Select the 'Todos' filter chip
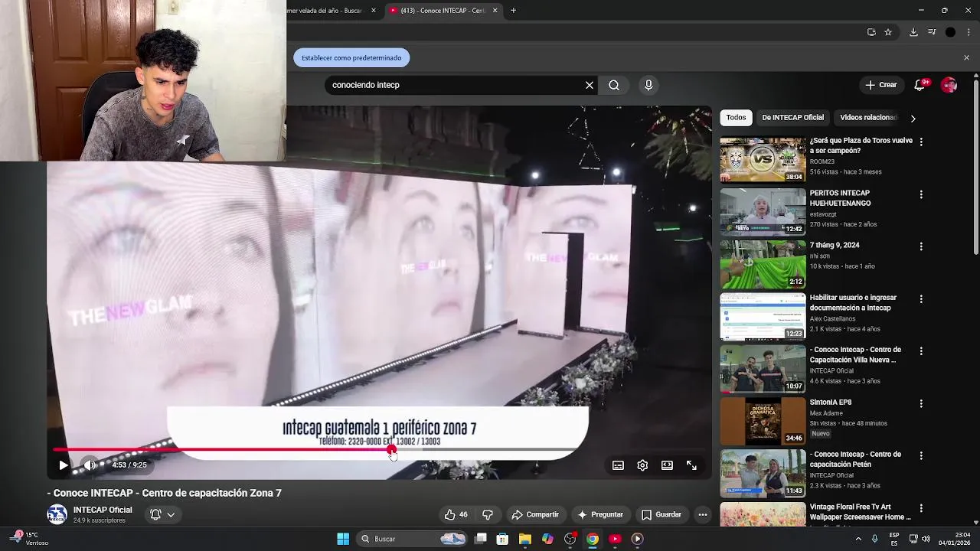Image resolution: width=980 pixels, height=551 pixels. [736, 118]
